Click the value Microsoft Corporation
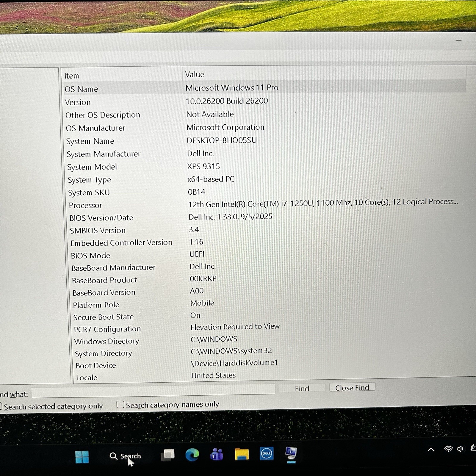Image resolution: width=476 pixels, height=476 pixels. coord(225,127)
